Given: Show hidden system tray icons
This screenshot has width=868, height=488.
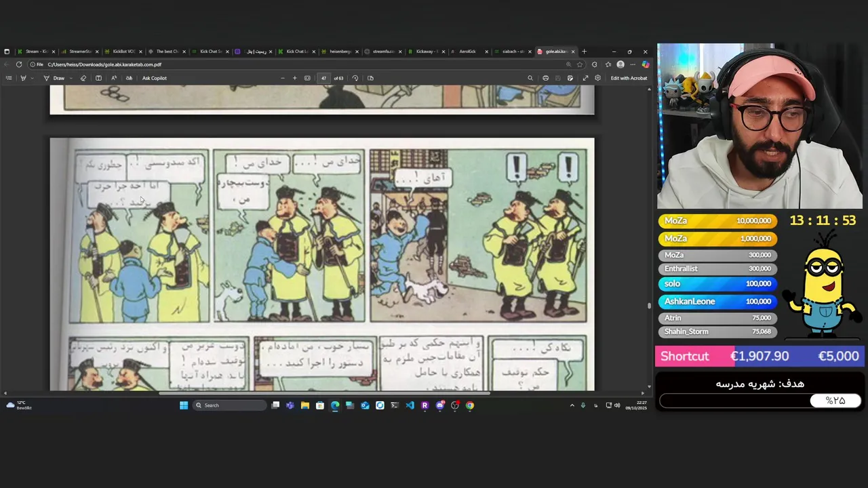Looking at the screenshot, I should tap(572, 405).
